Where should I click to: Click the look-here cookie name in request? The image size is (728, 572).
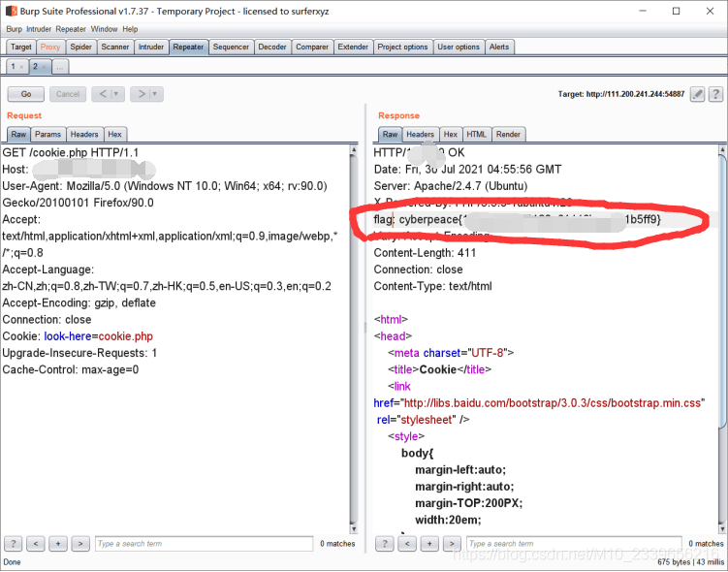tap(67, 336)
